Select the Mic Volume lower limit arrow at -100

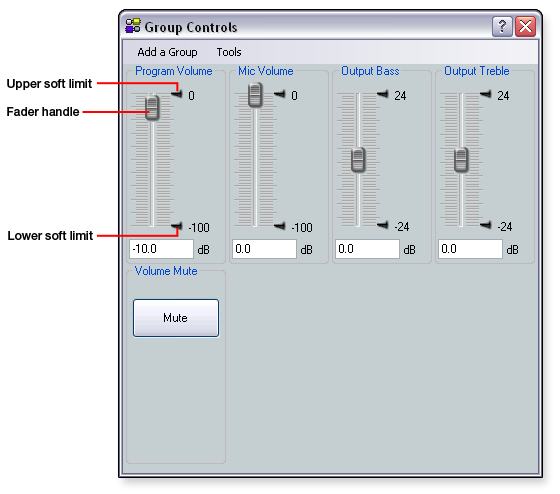click(280, 226)
